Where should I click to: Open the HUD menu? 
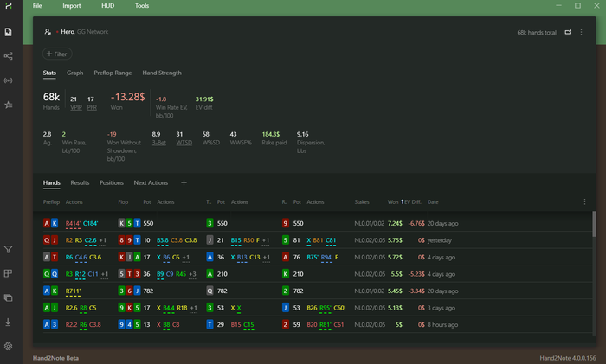click(108, 6)
